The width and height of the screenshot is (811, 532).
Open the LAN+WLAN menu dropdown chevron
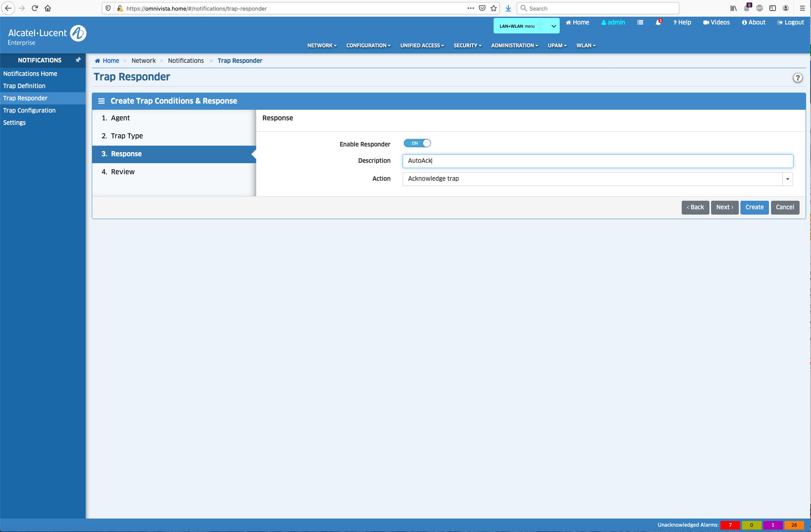tap(554, 26)
